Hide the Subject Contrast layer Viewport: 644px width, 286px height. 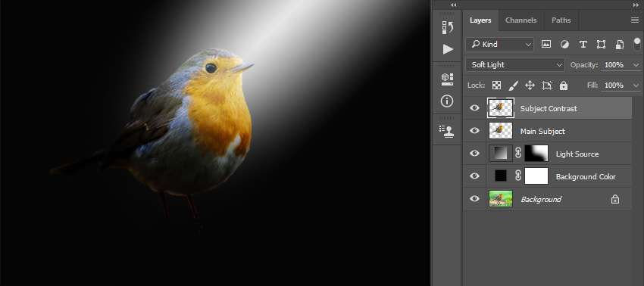(x=474, y=108)
